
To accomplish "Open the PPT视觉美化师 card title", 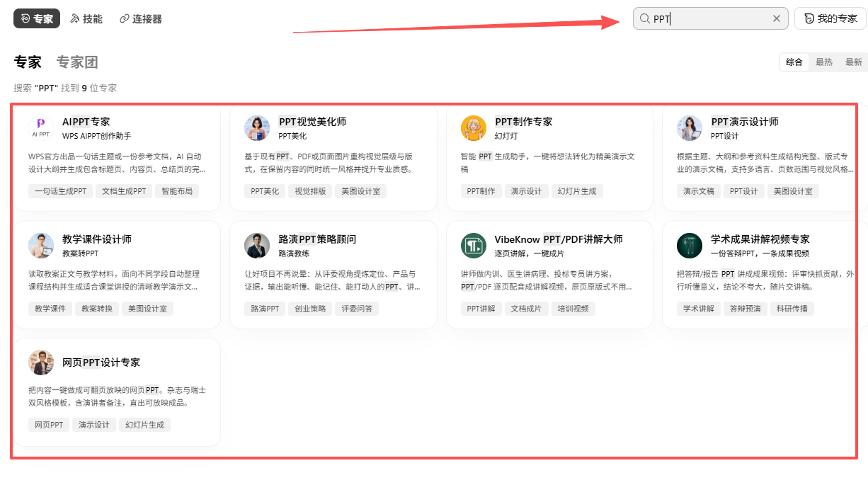I will point(312,122).
